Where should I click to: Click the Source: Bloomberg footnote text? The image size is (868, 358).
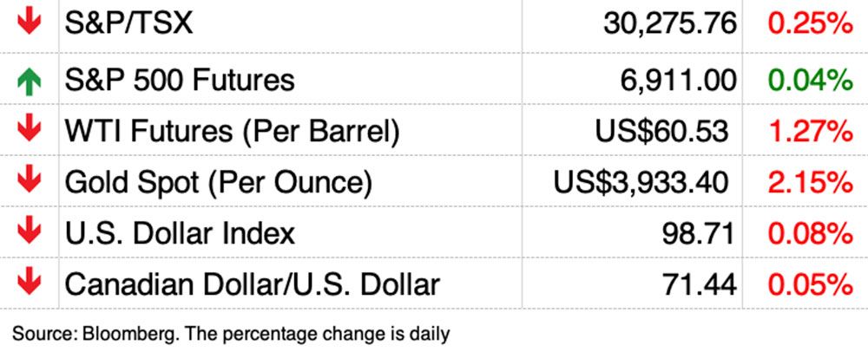tap(231, 332)
